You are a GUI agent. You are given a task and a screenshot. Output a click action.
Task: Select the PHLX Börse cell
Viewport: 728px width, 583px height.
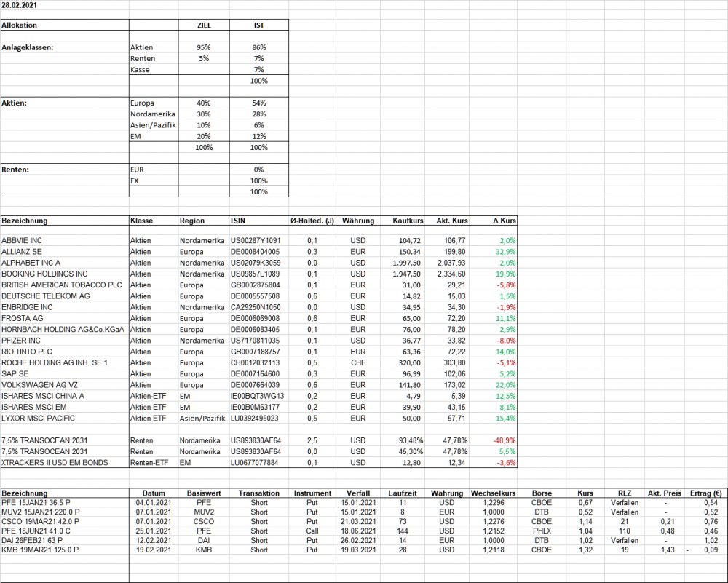pyautogui.click(x=542, y=531)
